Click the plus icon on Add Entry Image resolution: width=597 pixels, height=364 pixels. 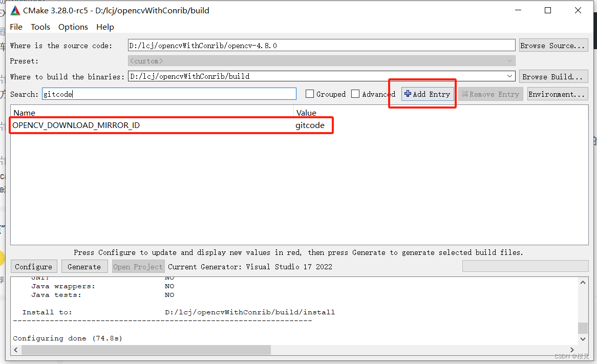click(408, 94)
